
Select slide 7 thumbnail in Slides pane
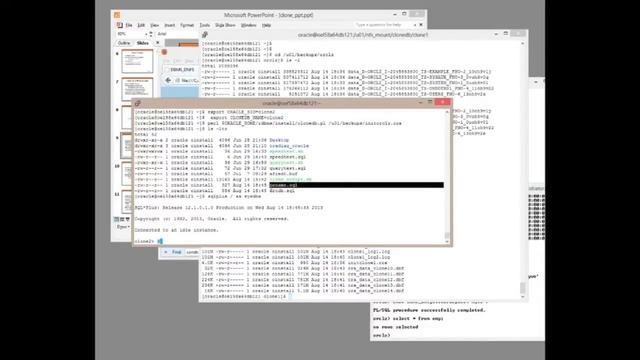137,89
